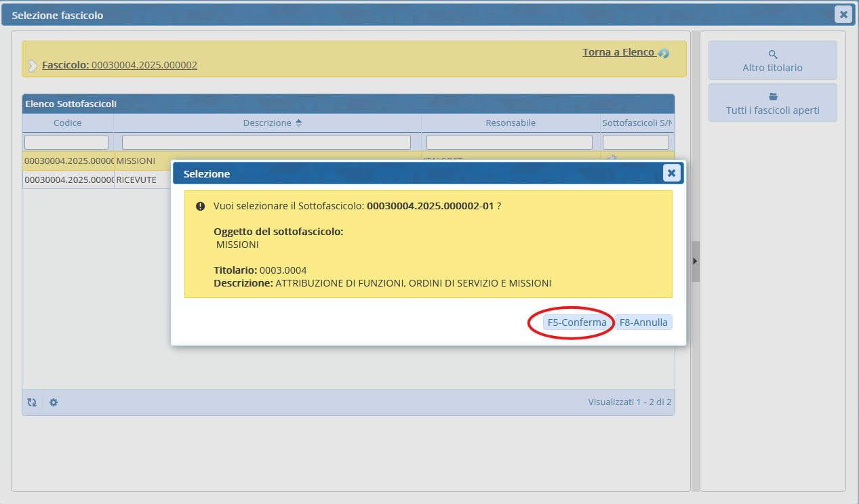Sort the list using the Descrizione sort arrow
This screenshot has height=504, width=859.
pyautogui.click(x=299, y=123)
